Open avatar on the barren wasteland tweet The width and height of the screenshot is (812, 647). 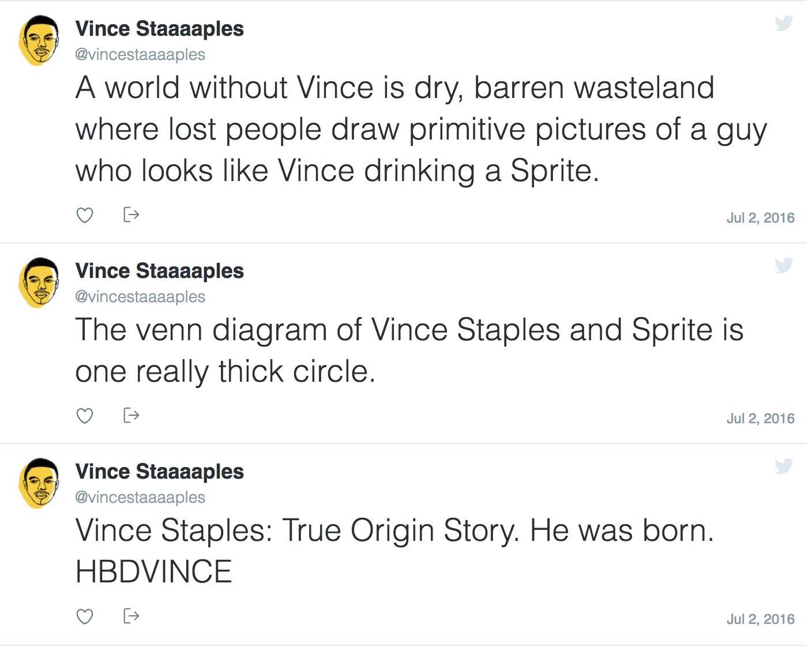tap(39, 40)
